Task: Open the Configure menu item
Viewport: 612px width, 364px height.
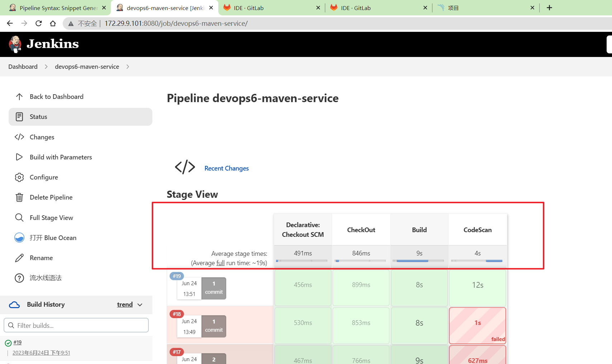Action: tap(80, 177)
